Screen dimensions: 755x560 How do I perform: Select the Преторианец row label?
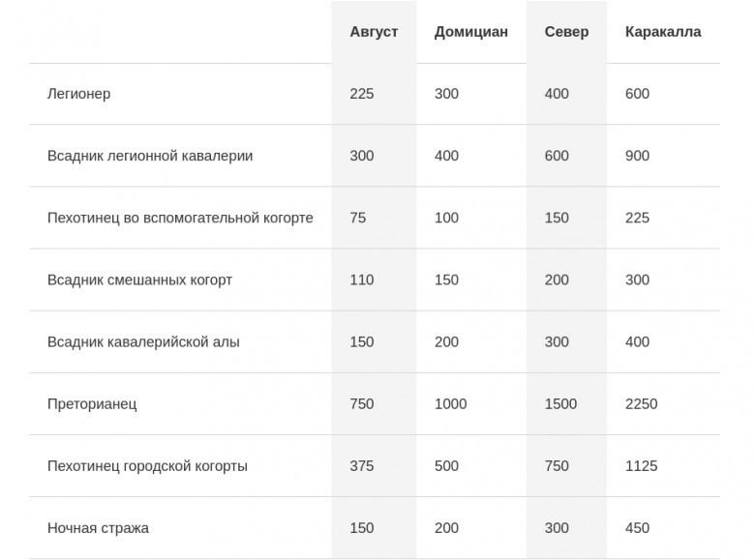(x=92, y=404)
